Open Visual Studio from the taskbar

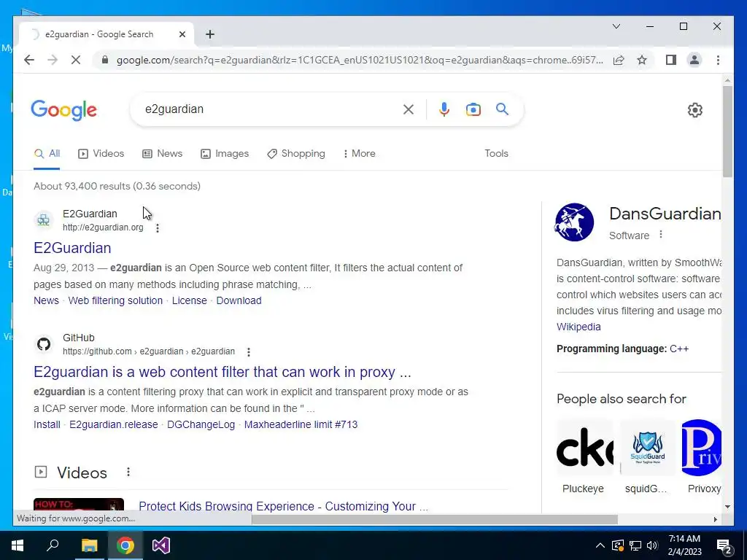[x=161, y=545]
